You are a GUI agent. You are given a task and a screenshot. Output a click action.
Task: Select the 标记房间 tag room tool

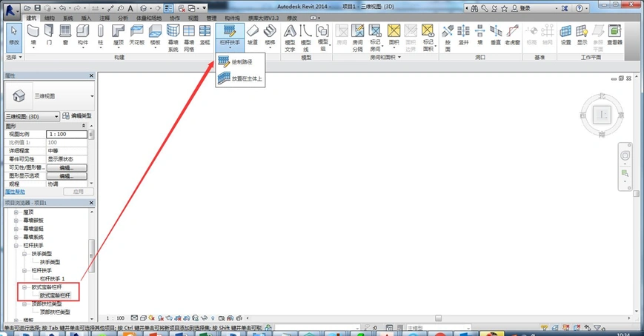(375, 38)
